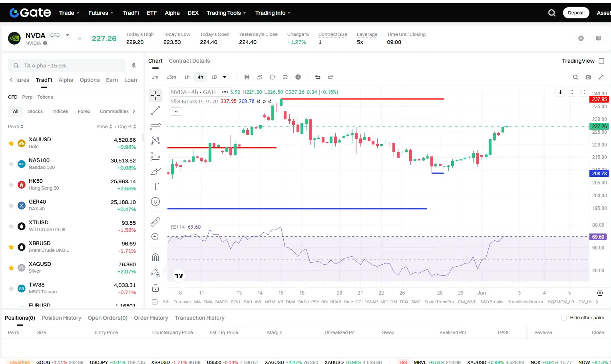Click the XBRUSD Brent Crude row
The width and height of the screenshot is (611, 364).
72,247
